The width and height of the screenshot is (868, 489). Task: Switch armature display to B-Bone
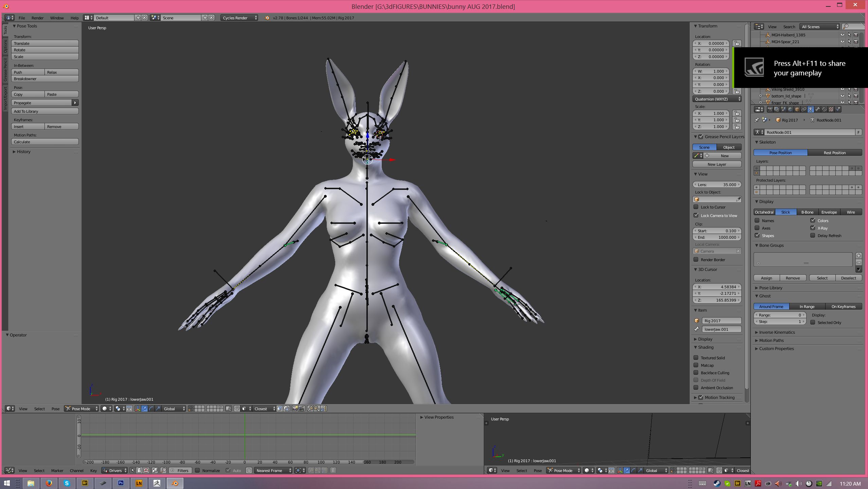[x=807, y=212]
